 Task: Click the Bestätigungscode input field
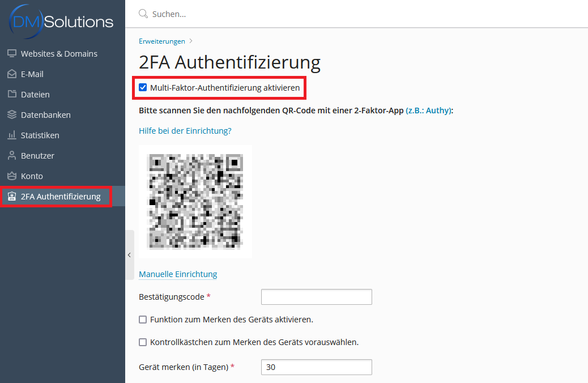pyautogui.click(x=317, y=297)
